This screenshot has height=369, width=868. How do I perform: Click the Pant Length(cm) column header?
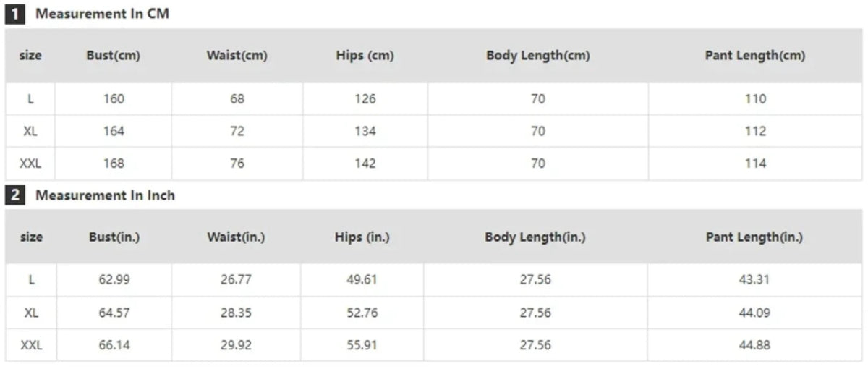(755, 56)
